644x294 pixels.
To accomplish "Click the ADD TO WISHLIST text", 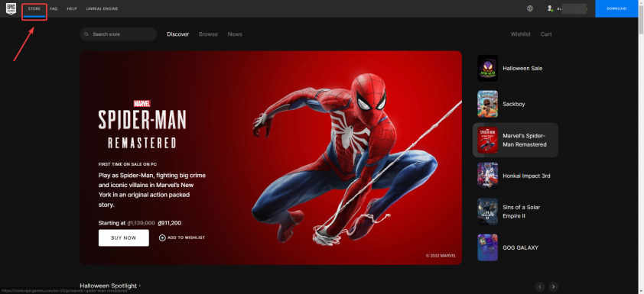I will click(186, 237).
